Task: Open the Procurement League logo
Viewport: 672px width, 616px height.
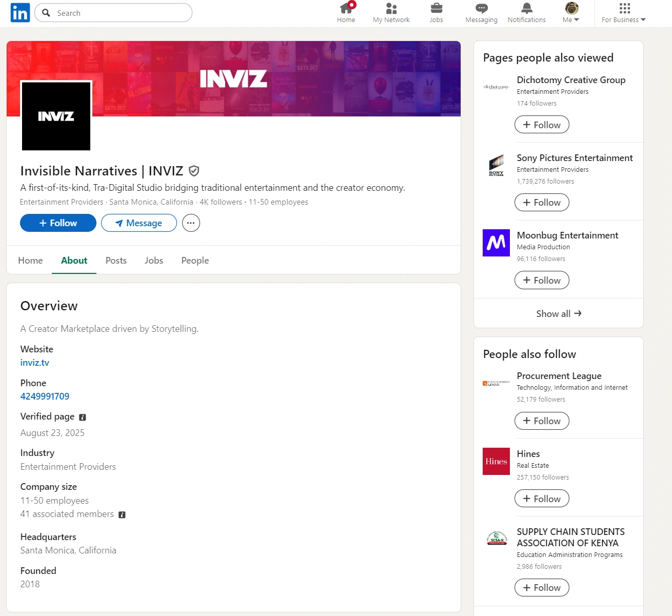Action: (x=496, y=383)
